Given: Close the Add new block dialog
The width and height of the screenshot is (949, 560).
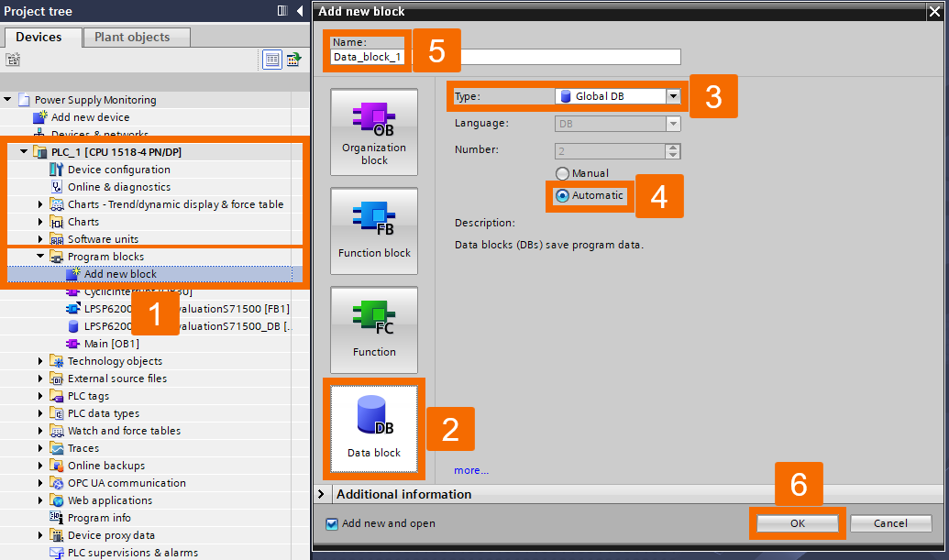Looking at the screenshot, I should tap(934, 12).
